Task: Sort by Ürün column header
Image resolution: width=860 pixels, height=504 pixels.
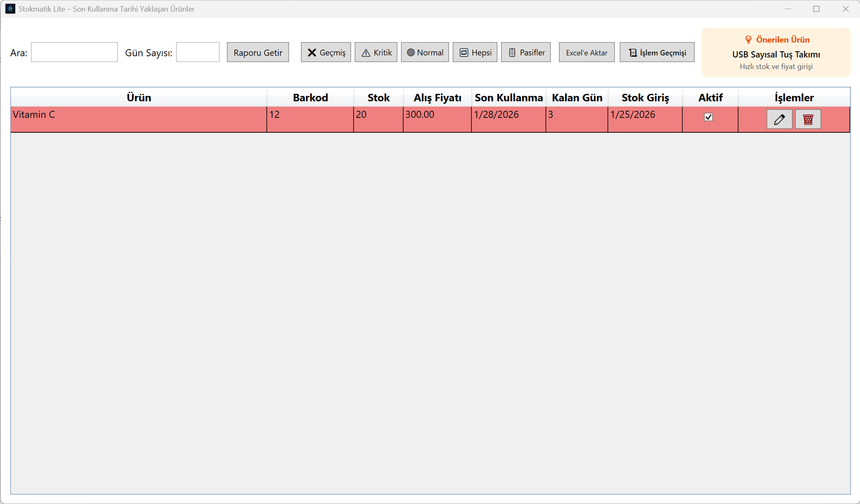Action: point(139,98)
